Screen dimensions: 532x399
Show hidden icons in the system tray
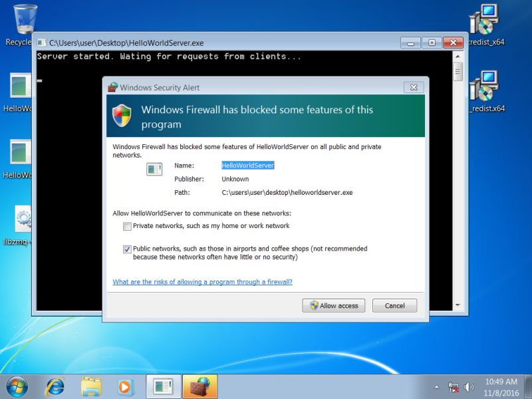438,386
